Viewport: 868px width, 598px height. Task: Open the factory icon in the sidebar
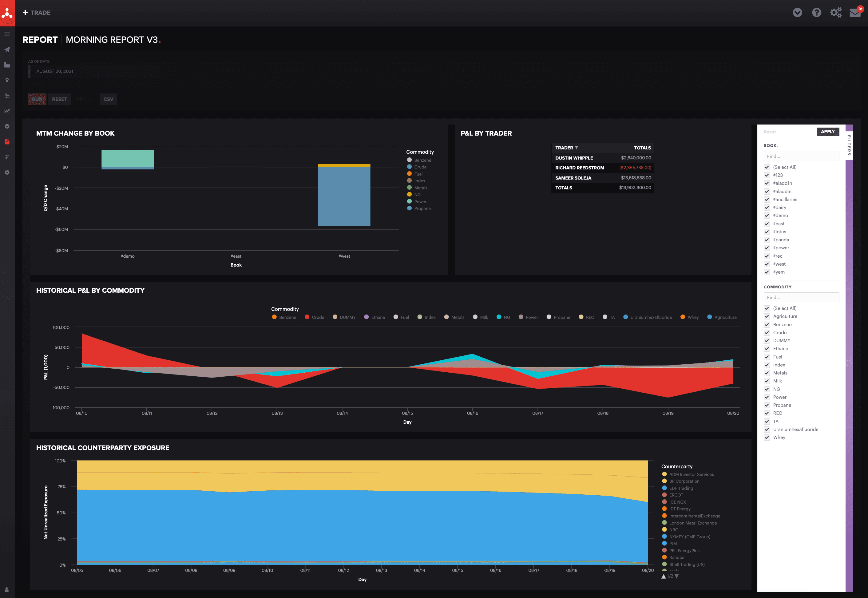[7, 65]
